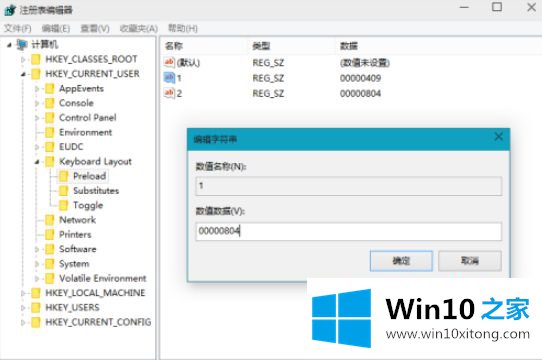Select the Keyboard Layout tree item label
Viewport: 542px width, 360px height.
point(95,161)
